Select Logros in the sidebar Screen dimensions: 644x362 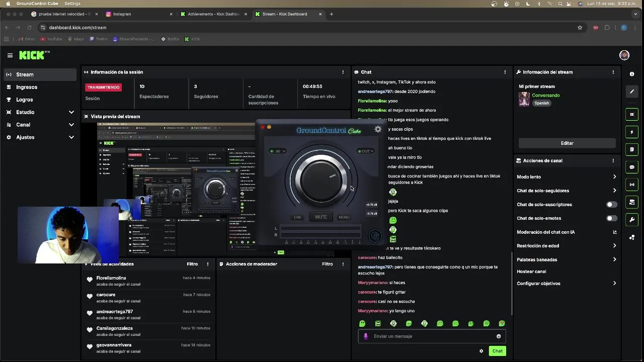pos(40,100)
